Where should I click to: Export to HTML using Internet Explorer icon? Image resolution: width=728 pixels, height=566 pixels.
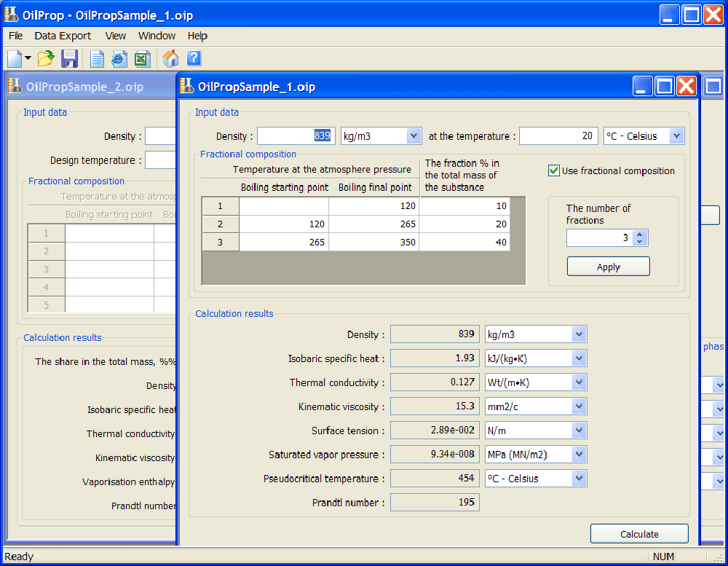(x=119, y=58)
